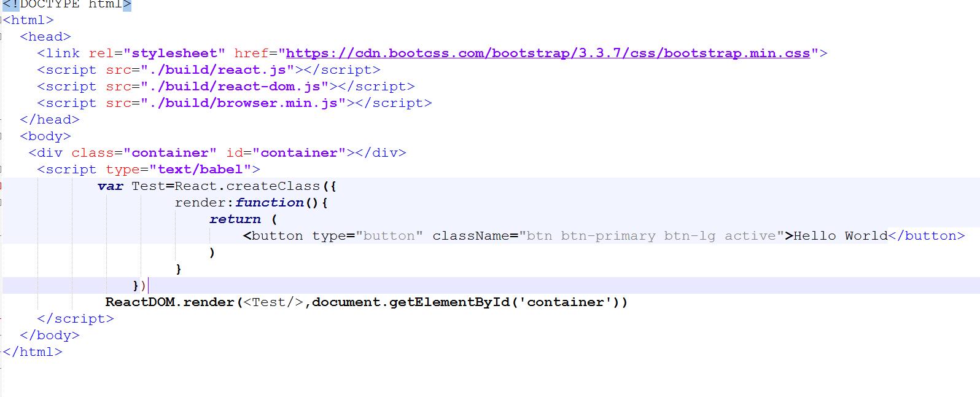Image resolution: width=980 pixels, height=397 pixels.
Task: Select the ./build/react-dom.js source path
Action: pyautogui.click(x=235, y=87)
